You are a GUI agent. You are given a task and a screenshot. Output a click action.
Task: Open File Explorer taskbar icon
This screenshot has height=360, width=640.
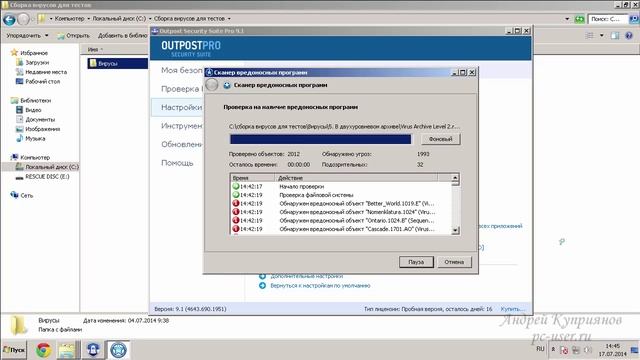point(67,350)
